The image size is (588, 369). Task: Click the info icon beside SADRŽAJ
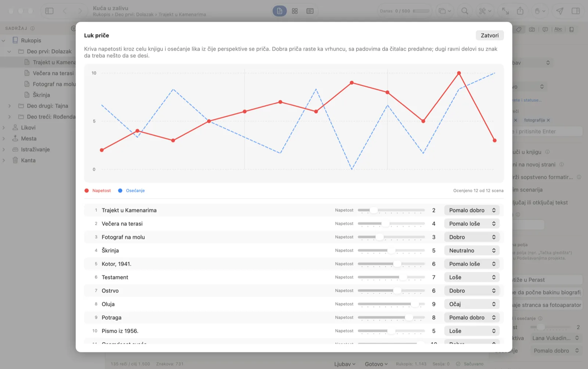coord(32,28)
